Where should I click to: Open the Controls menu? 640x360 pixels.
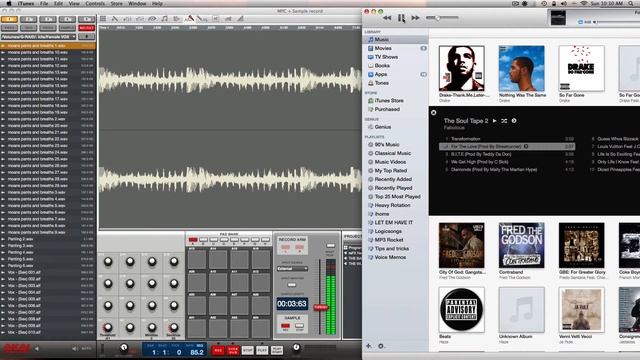pos(95,4)
